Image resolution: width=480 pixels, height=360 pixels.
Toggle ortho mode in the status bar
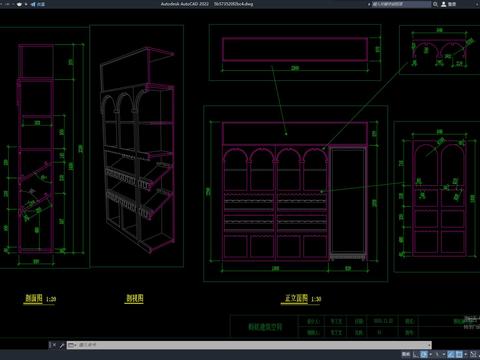pos(415,354)
